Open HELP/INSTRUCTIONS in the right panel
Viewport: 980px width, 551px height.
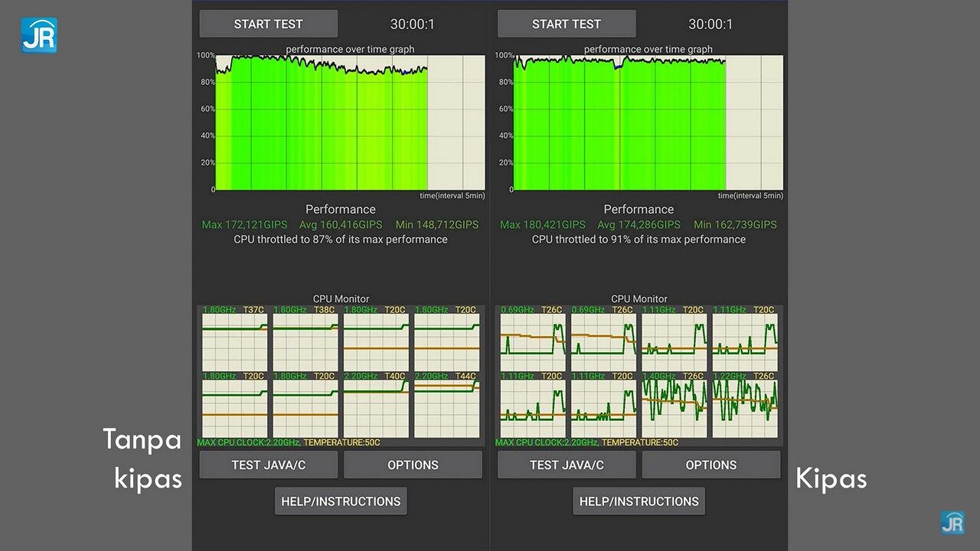[x=639, y=501]
